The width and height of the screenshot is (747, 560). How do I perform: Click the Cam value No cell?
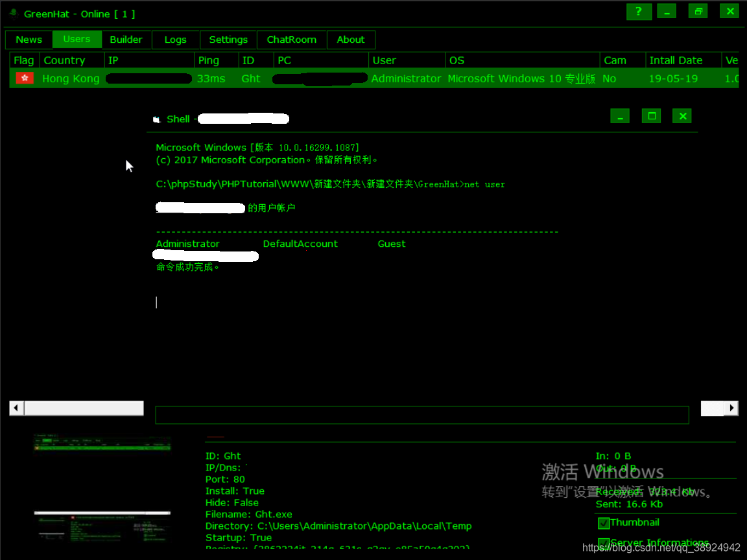tap(609, 78)
